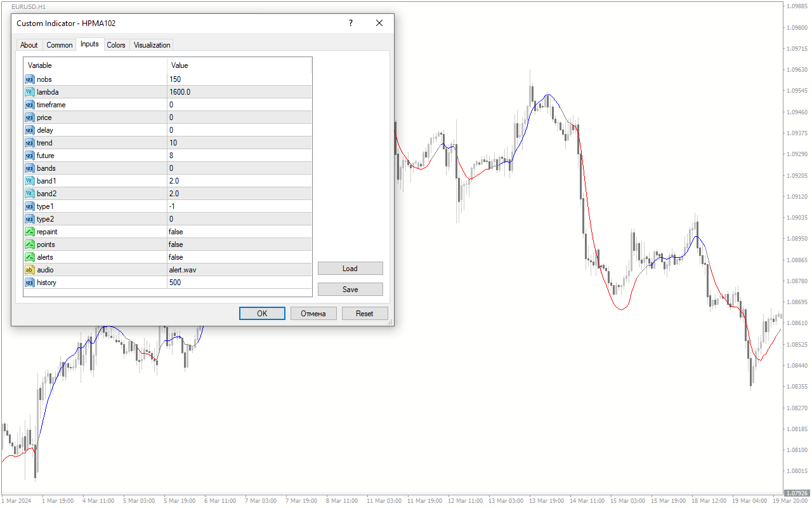Viewport: 812px width, 508px height.
Task: Click the trend row integer icon
Action: click(x=29, y=143)
